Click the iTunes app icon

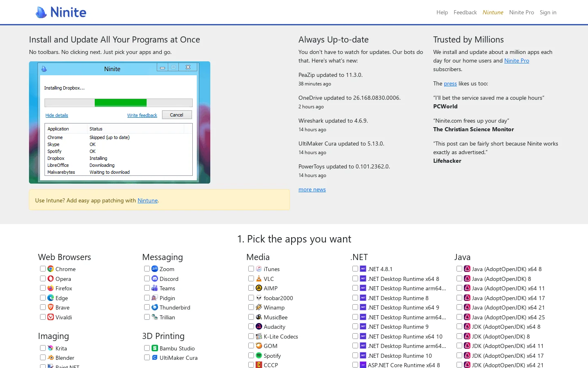coord(259,269)
